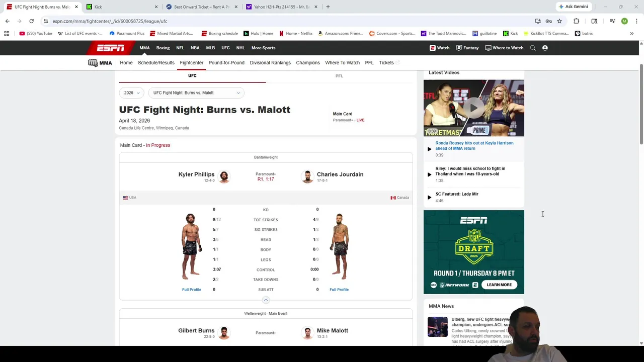Open MLB in ESPN top bar
Image resolution: width=644 pixels, height=362 pixels.
coord(210,48)
